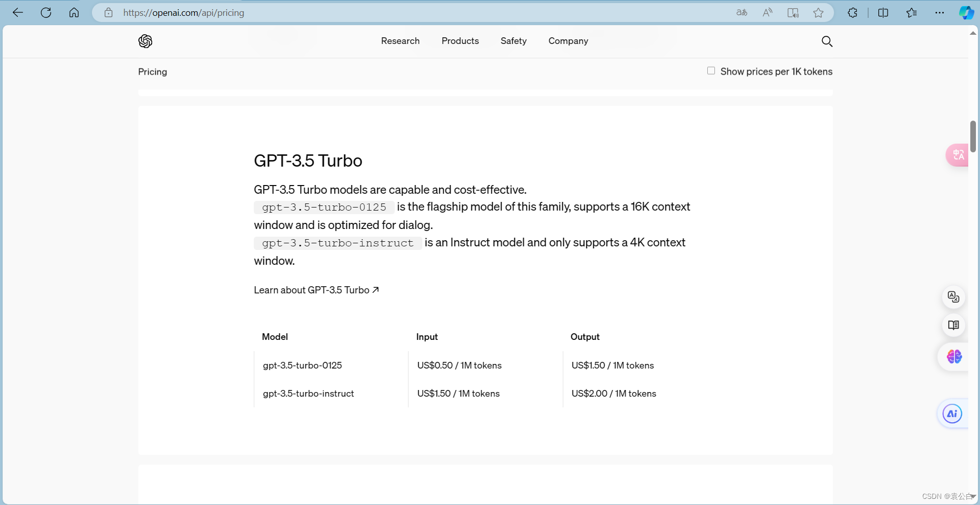Open the Products menu
This screenshot has height=505, width=980.
(x=460, y=41)
